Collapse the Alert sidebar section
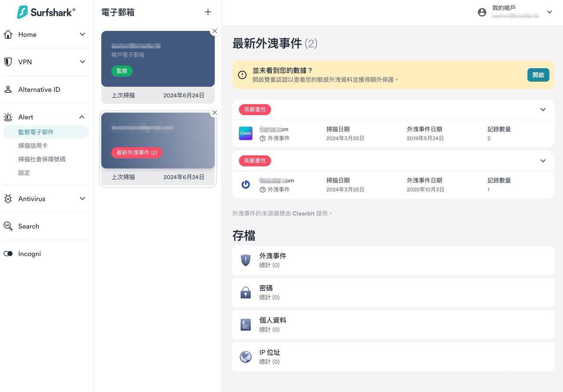 (x=82, y=117)
